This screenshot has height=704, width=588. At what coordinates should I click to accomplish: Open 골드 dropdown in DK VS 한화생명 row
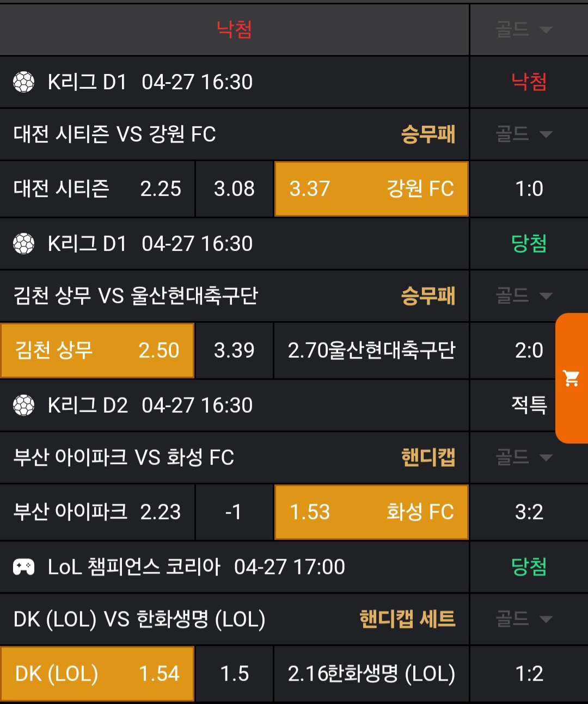[x=524, y=619]
